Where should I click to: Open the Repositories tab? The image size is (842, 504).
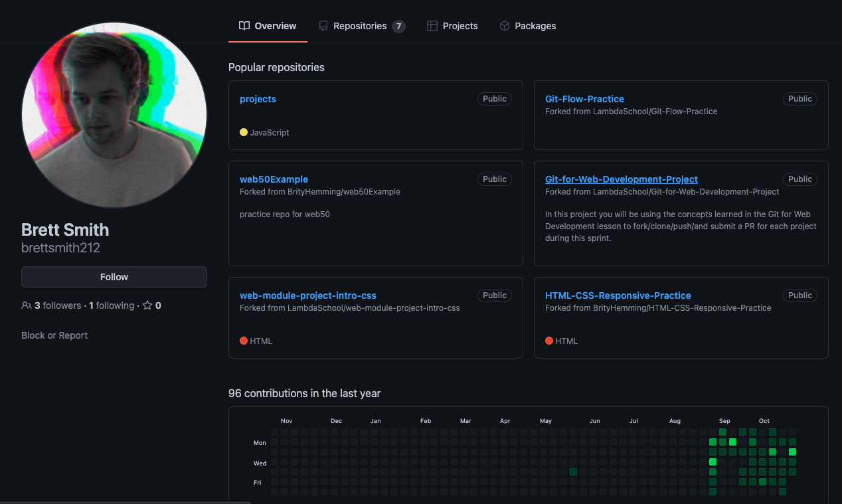coord(361,26)
